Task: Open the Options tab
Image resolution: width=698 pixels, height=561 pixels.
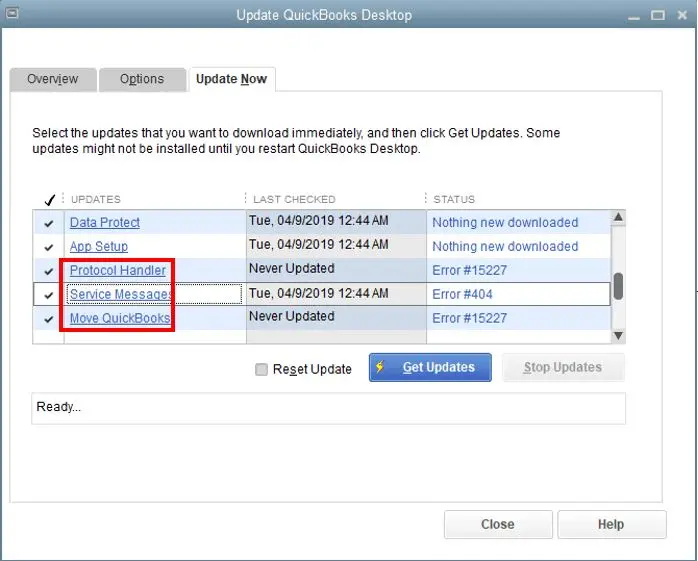Action: click(142, 79)
